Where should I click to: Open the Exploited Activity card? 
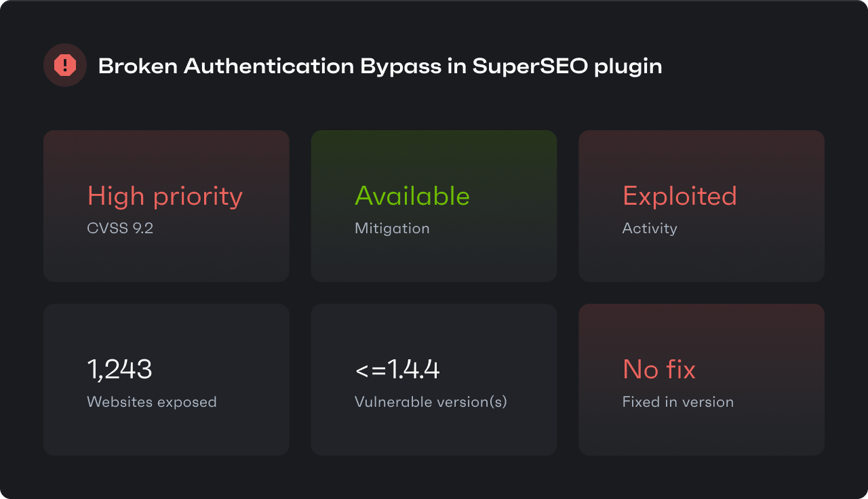pyautogui.click(x=701, y=206)
